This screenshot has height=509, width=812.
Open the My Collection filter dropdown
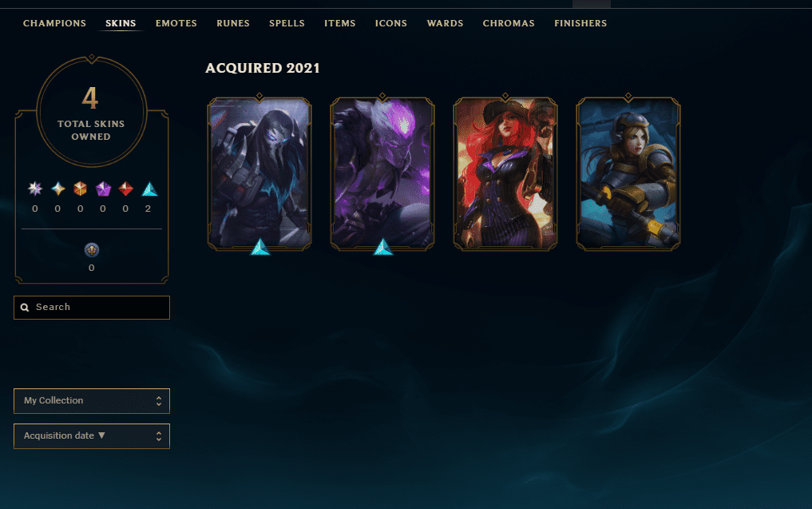92,400
